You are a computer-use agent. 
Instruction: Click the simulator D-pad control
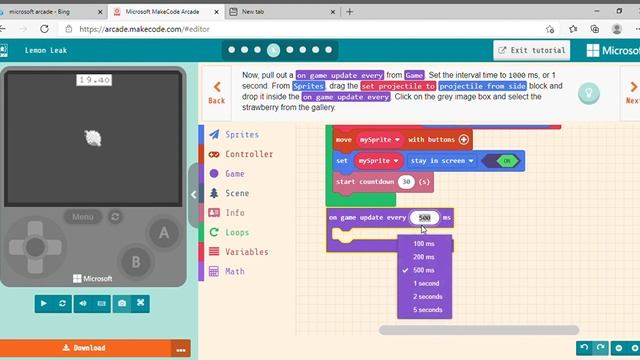coord(36,247)
